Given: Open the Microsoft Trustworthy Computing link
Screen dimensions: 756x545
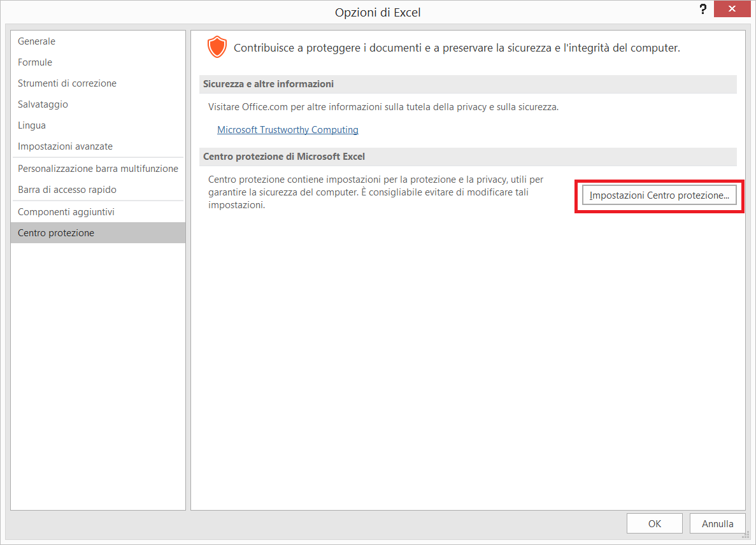Looking at the screenshot, I should tap(288, 130).
